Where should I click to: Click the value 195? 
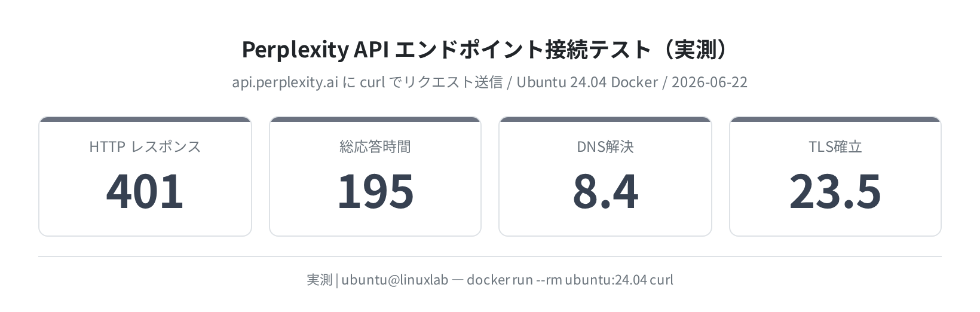point(375,191)
